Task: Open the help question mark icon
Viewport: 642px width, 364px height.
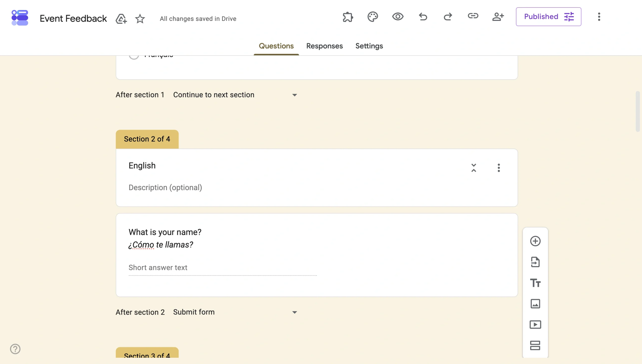Action: 15,349
